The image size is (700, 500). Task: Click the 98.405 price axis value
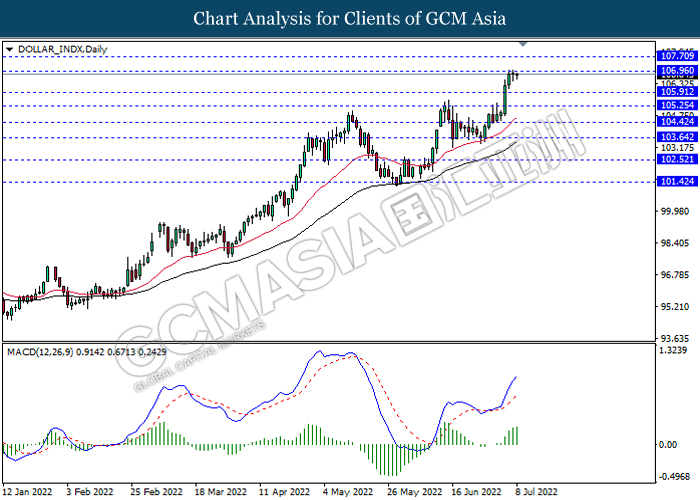coord(677,243)
